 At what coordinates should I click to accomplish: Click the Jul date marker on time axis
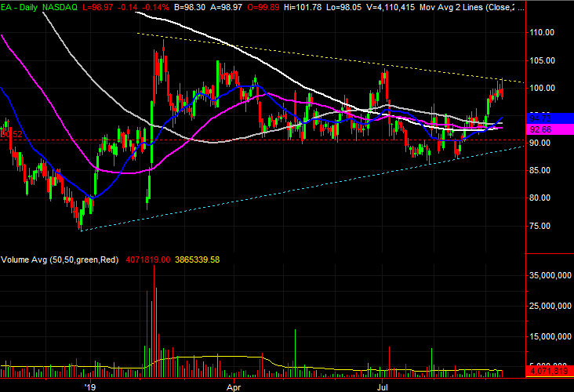383,387
